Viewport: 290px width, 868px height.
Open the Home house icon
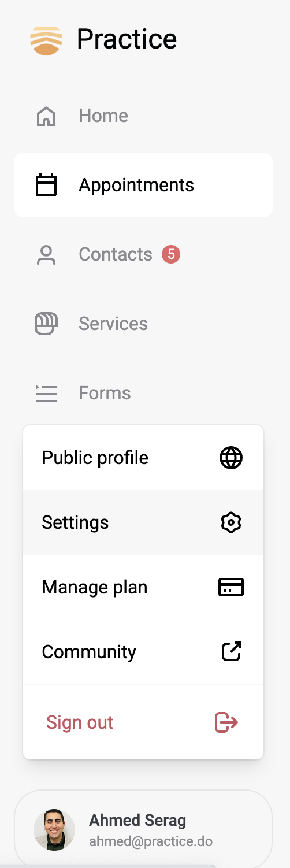point(46,116)
